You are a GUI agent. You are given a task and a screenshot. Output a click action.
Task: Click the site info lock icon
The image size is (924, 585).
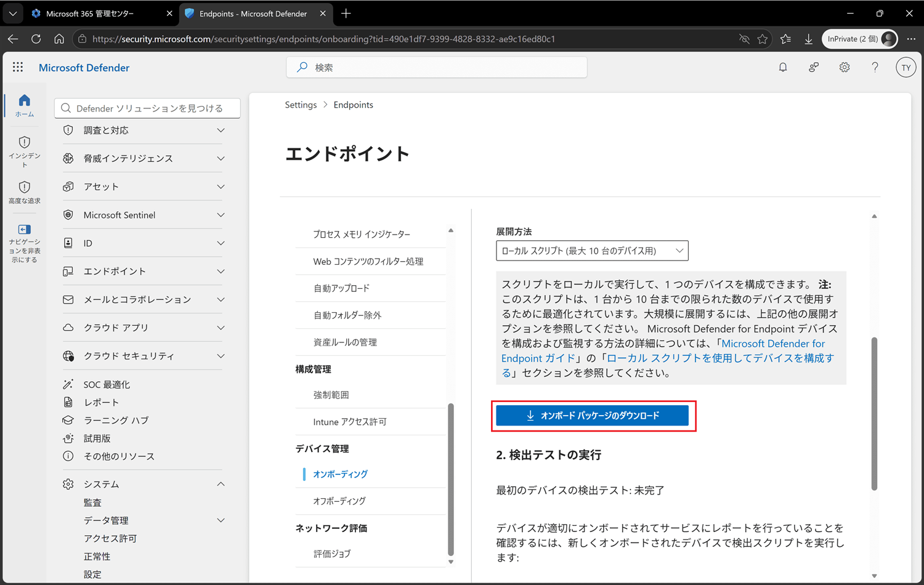click(82, 39)
